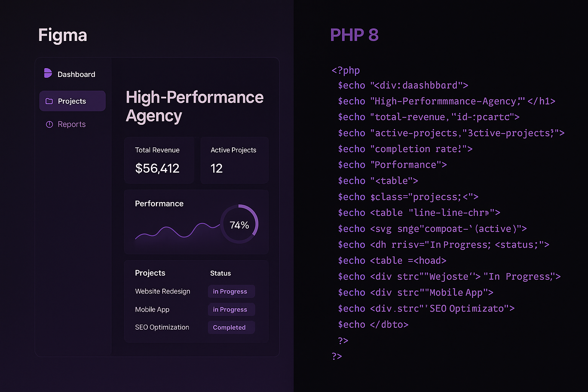Select the Website Redesign project row
This screenshot has width=588, height=392.
tap(195, 291)
